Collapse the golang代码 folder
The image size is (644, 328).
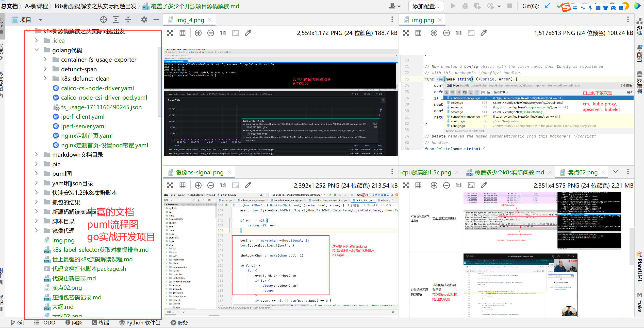(x=37, y=50)
